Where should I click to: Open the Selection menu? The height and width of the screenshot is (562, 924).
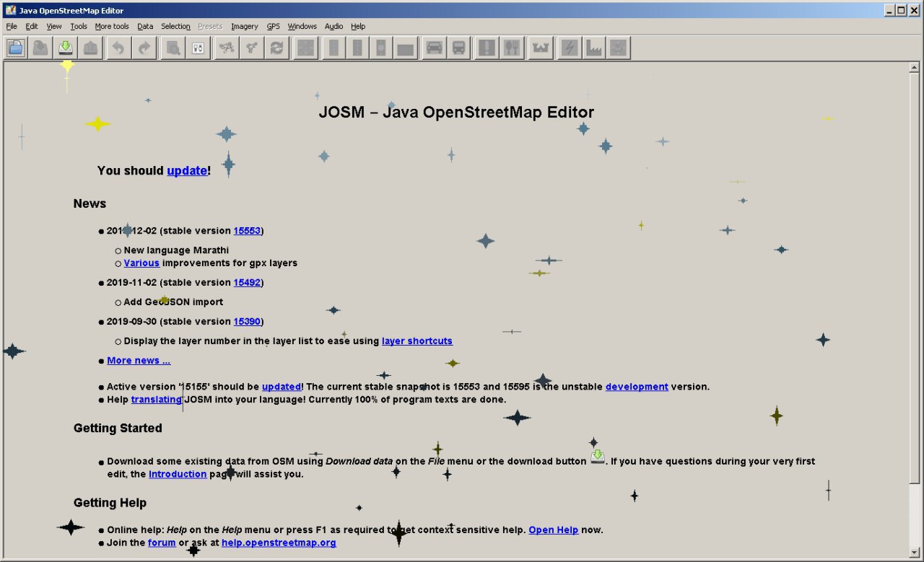click(175, 27)
